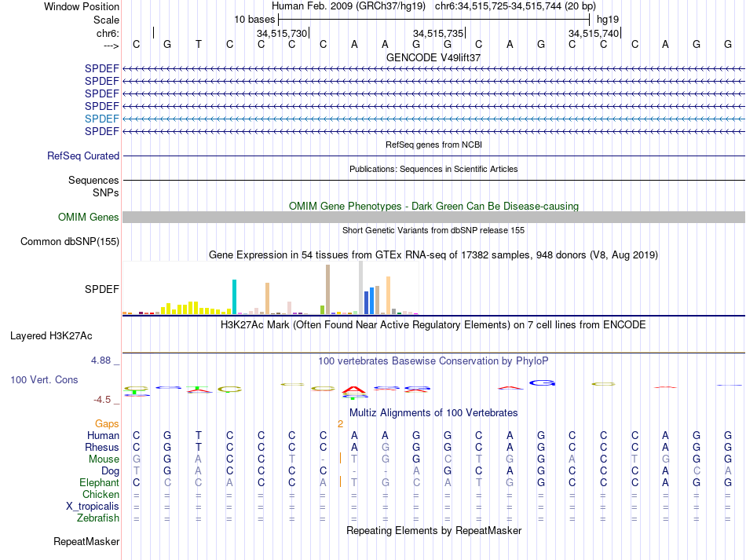The height and width of the screenshot is (560, 746).
Task: Click the chr6:34,515,725-34,515,744 position text
Action: point(515,6)
